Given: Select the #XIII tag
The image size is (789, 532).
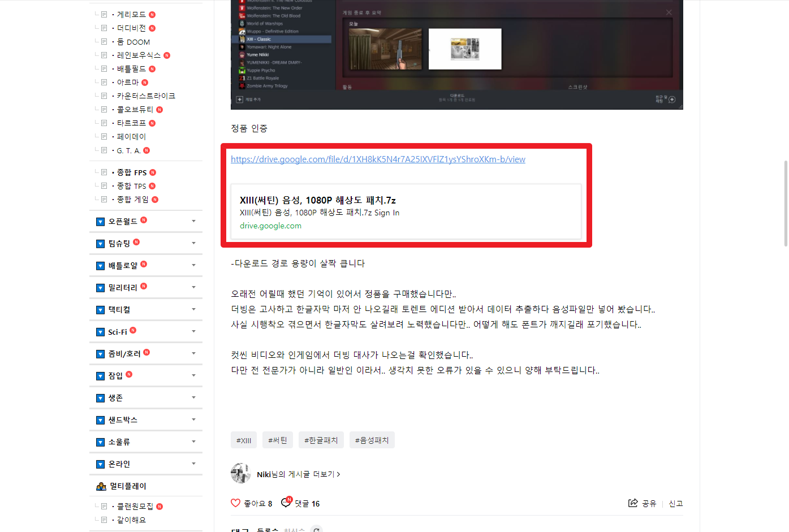Looking at the screenshot, I should (244, 440).
